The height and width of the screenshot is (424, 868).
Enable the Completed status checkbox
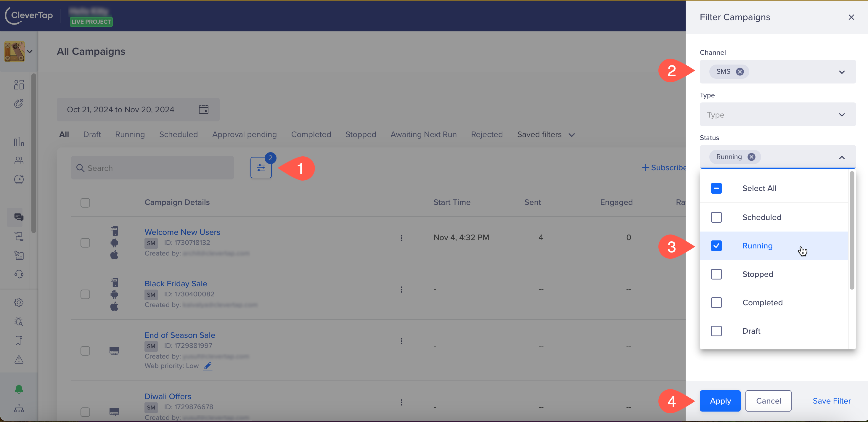click(716, 302)
